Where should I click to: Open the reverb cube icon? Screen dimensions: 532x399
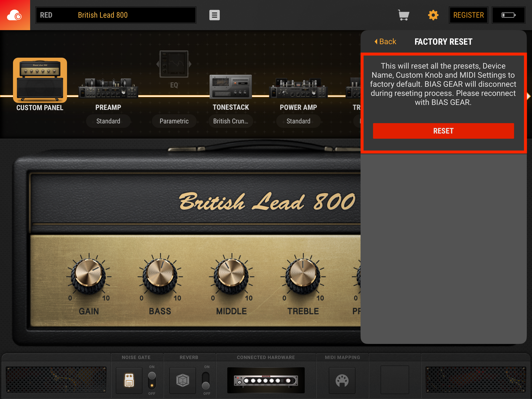pos(183,380)
